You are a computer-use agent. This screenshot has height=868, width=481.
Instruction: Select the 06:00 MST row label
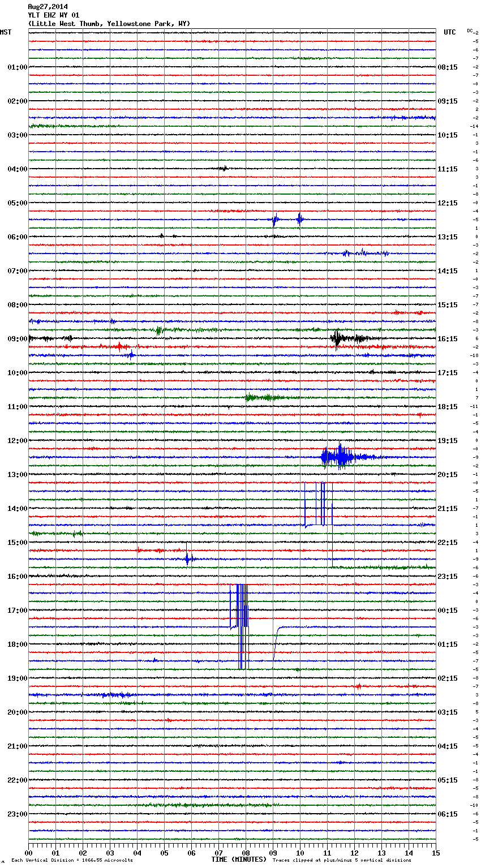(x=17, y=237)
